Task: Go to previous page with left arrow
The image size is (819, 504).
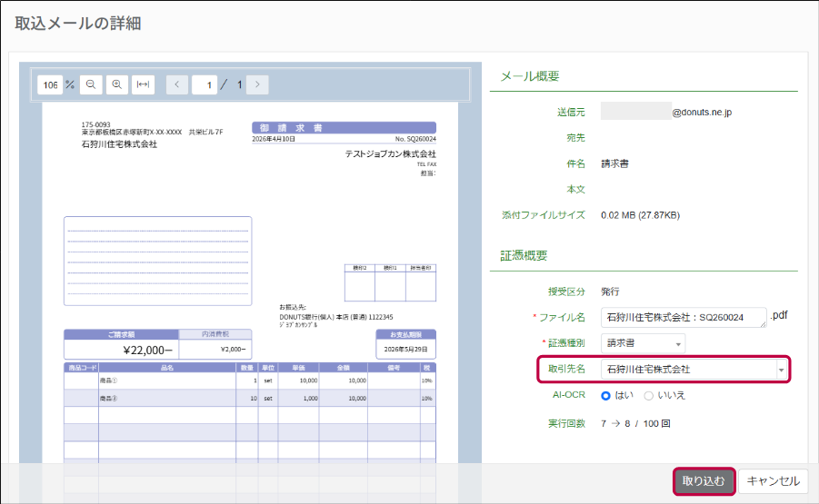Action: [176, 84]
